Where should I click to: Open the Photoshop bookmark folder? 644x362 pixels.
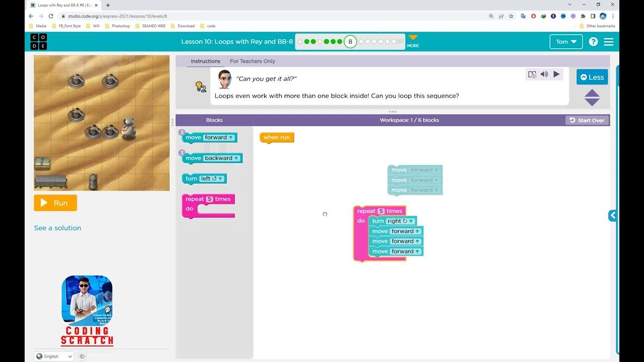[117, 26]
